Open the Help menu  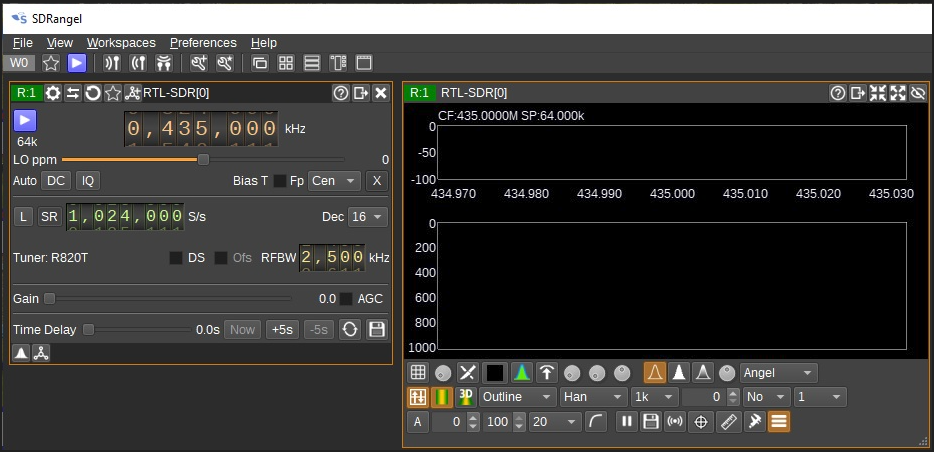click(264, 43)
